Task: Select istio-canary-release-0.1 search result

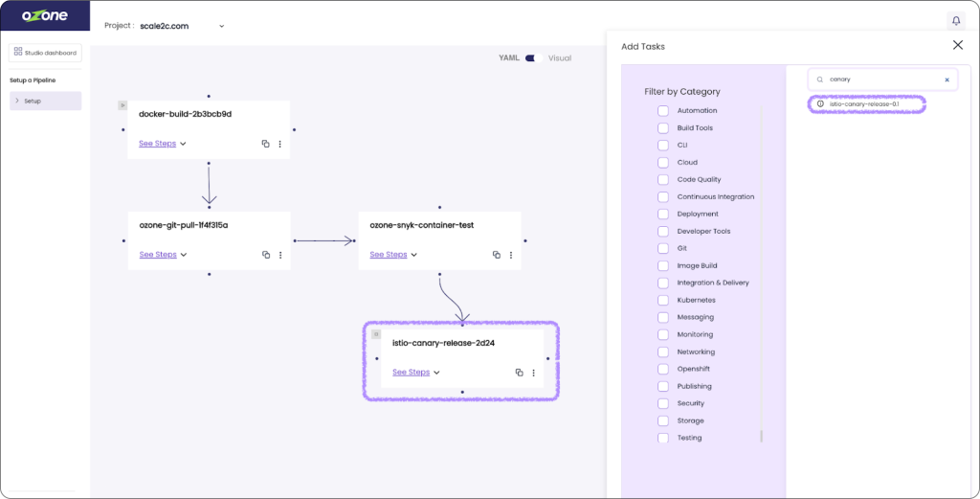Action: [x=864, y=104]
